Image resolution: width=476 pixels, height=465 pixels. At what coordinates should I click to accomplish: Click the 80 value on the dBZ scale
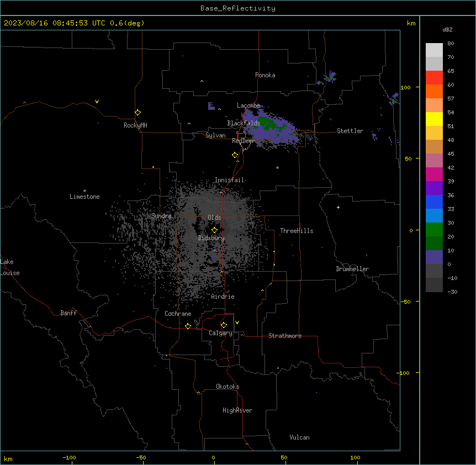point(451,44)
